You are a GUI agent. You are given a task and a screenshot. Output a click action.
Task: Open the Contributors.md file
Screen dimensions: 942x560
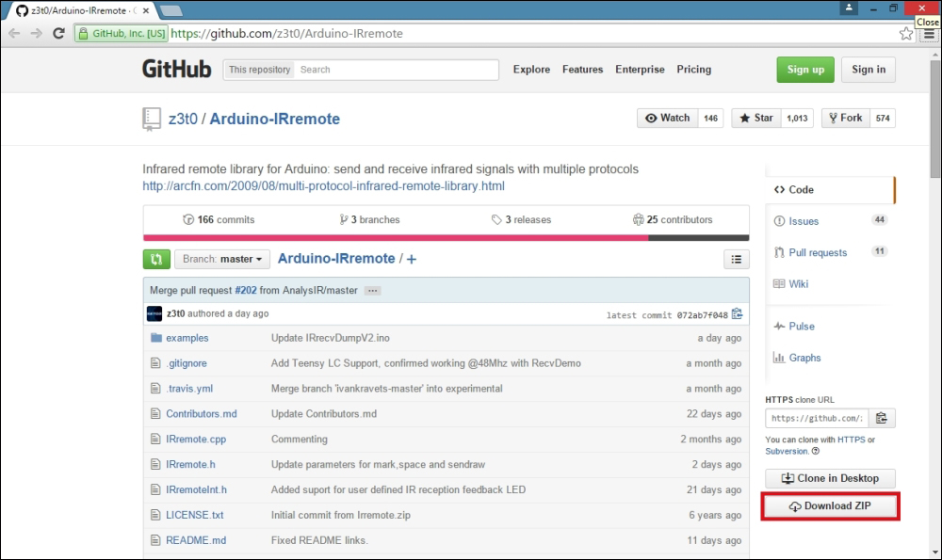[202, 413]
